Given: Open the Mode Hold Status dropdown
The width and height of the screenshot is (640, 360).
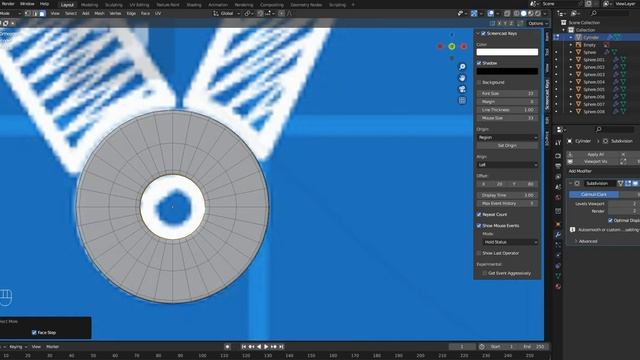Looking at the screenshot, I should [510, 242].
